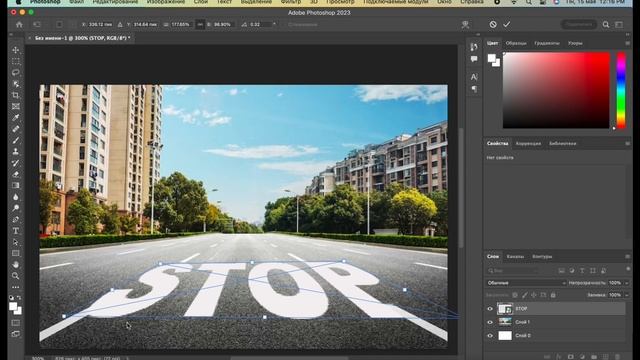Commit the transform with the checkmark
640x360 pixels.
click(x=507, y=24)
